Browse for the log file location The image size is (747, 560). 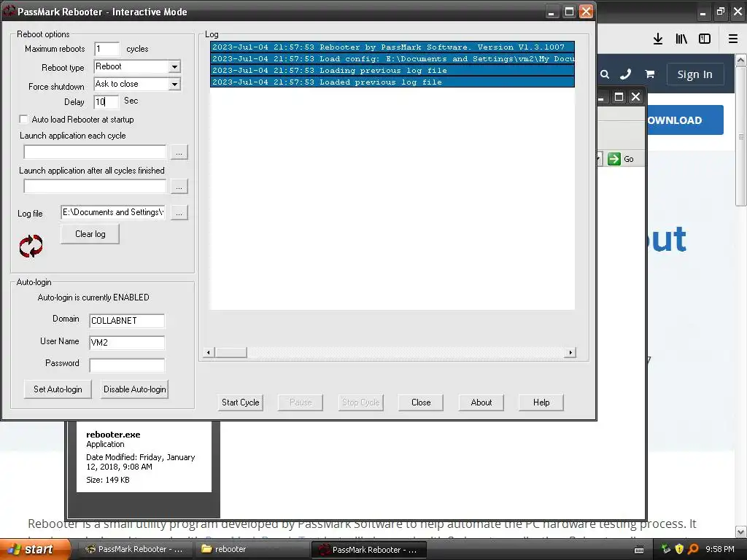pyautogui.click(x=179, y=212)
